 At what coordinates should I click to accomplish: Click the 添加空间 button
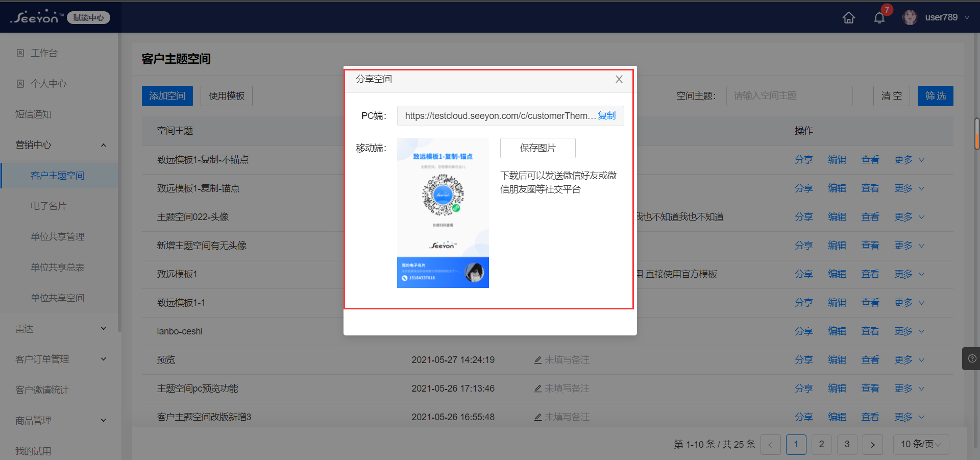(167, 96)
